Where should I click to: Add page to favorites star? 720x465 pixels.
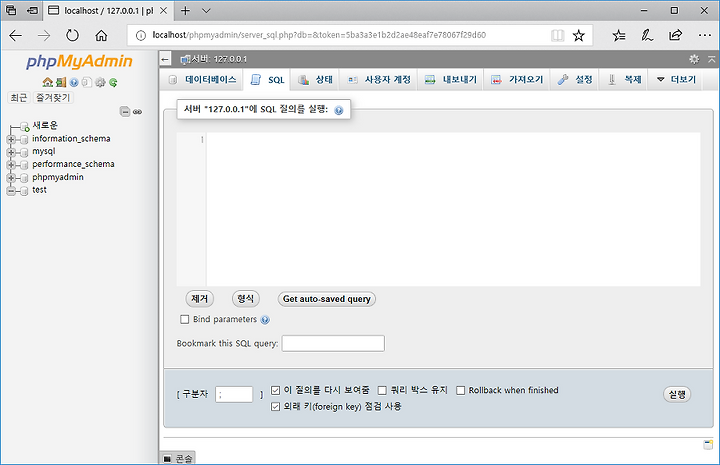click(579, 35)
